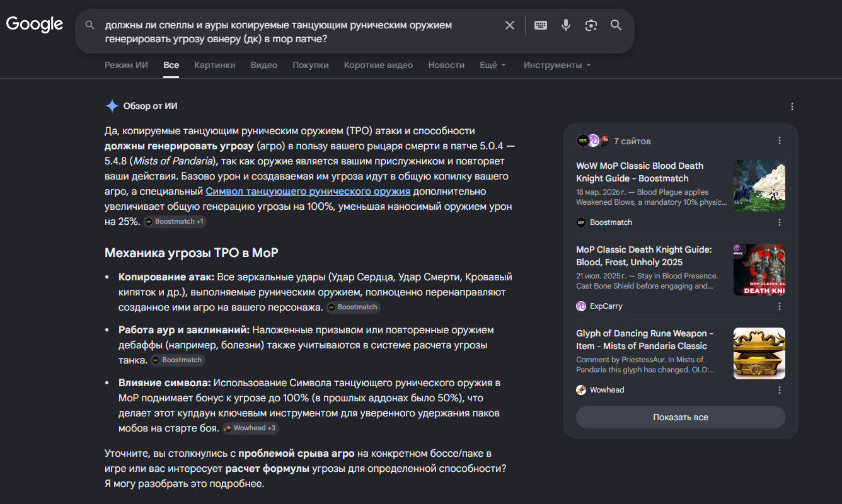Expand the Ещё dropdown

pos(493,65)
